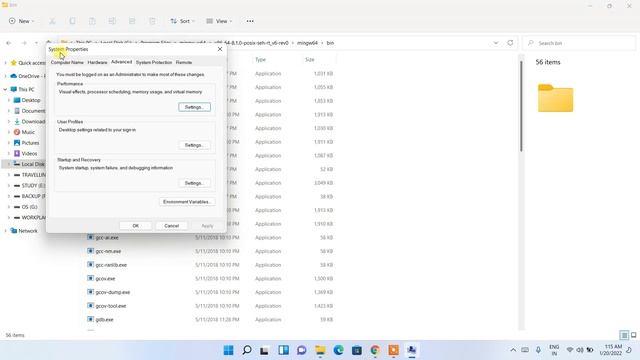Expand OneDrive in navigation pane
This screenshot has width=640, height=360.
(x=5, y=76)
